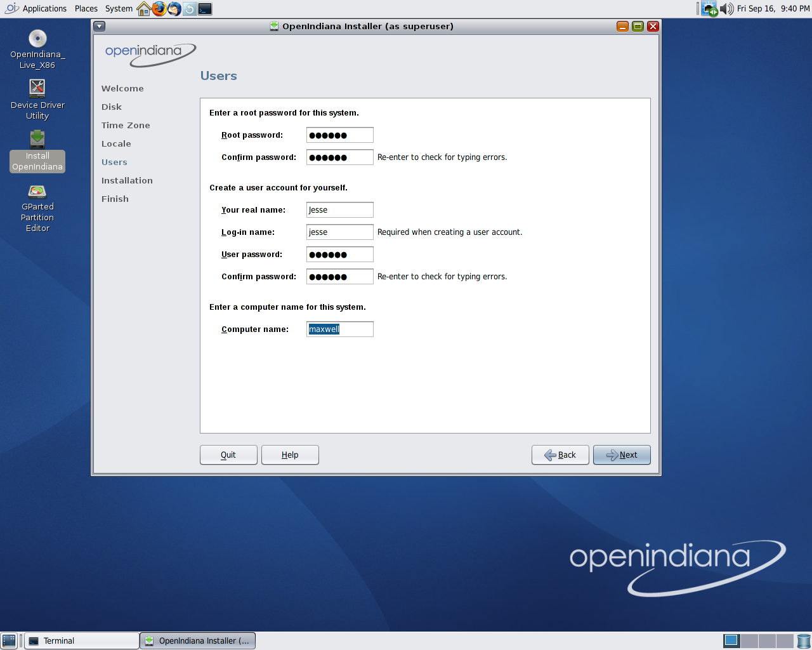Select the Install OpenIndiana desktop icon
Screen dimensions: 812x650
click(x=37, y=151)
